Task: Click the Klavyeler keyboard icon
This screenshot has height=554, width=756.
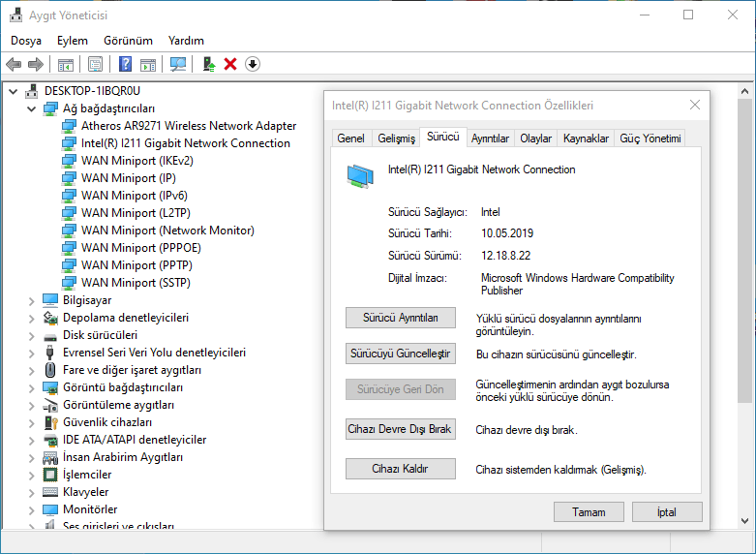Action: (50, 492)
